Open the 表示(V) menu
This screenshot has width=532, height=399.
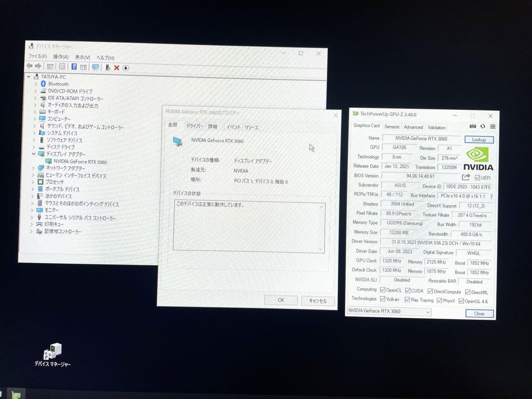coord(82,57)
